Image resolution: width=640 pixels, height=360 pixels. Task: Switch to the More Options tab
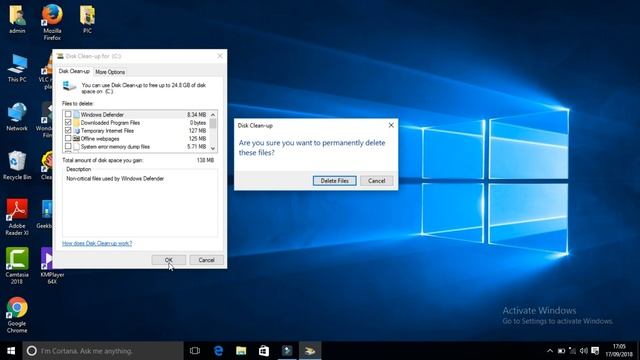click(110, 72)
